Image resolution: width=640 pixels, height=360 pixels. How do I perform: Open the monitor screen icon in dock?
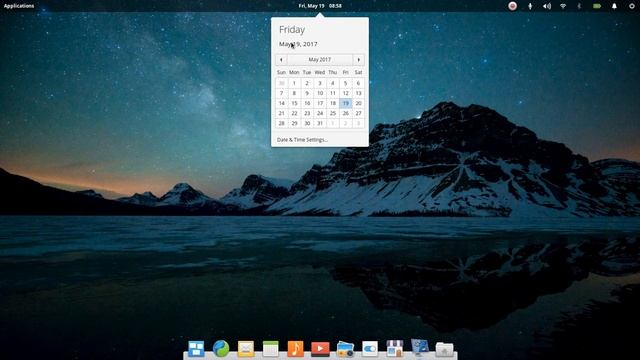pos(420,348)
